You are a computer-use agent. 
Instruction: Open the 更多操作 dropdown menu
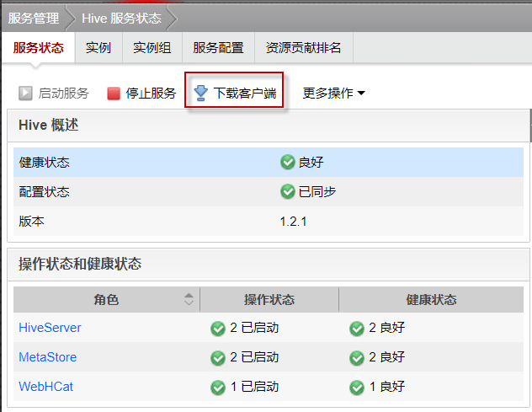click(333, 93)
